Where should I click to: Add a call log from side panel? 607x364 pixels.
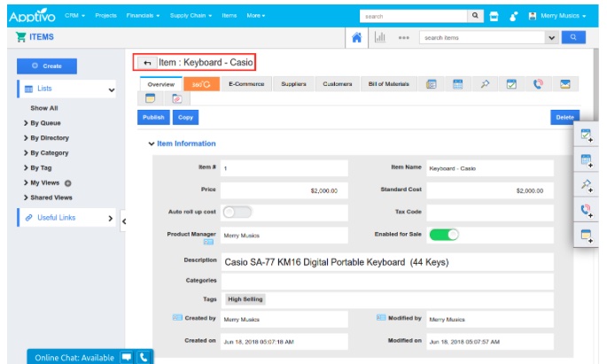click(587, 211)
